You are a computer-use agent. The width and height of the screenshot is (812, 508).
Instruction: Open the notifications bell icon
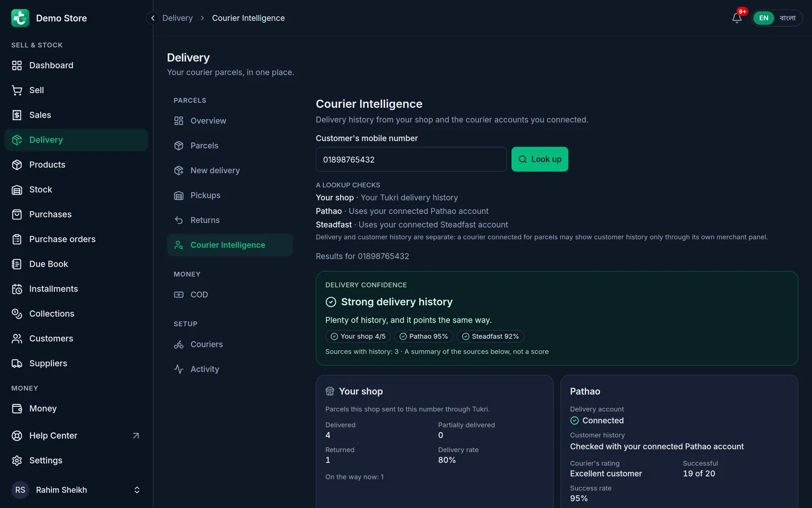point(737,18)
